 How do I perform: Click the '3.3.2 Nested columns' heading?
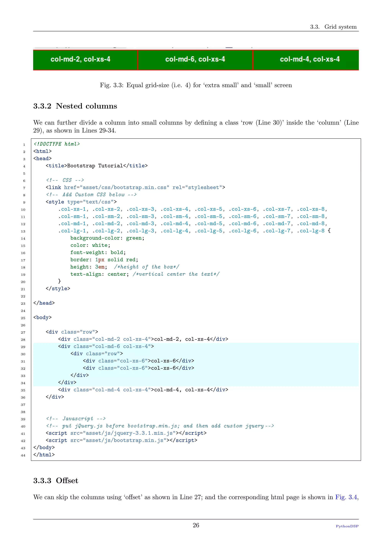[x=75, y=106]
